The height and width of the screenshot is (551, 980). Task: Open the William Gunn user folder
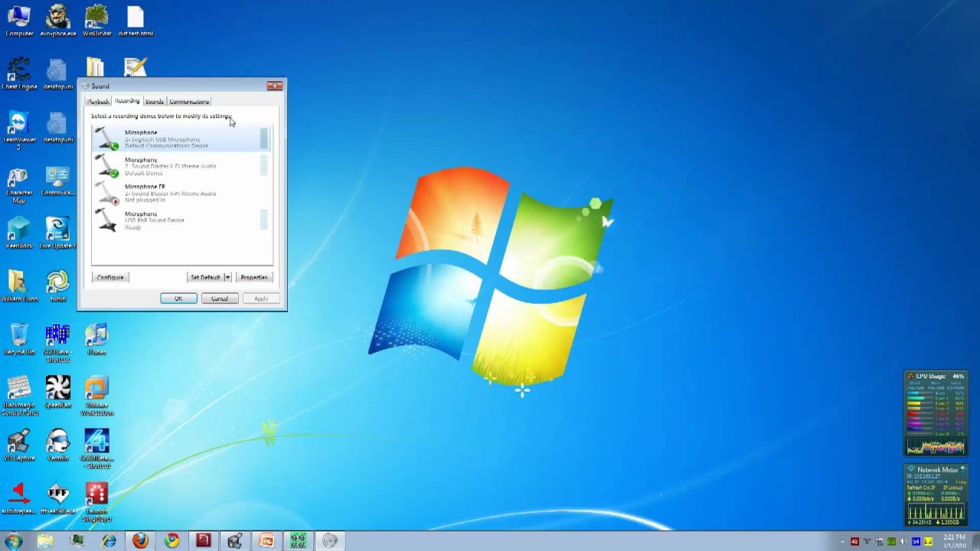pyautogui.click(x=19, y=286)
